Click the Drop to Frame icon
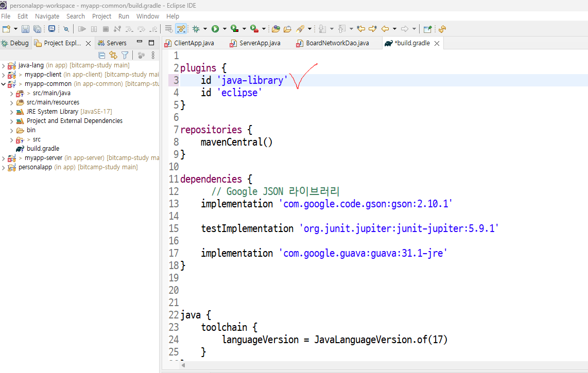This screenshot has height=373, width=588. click(168, 29)
